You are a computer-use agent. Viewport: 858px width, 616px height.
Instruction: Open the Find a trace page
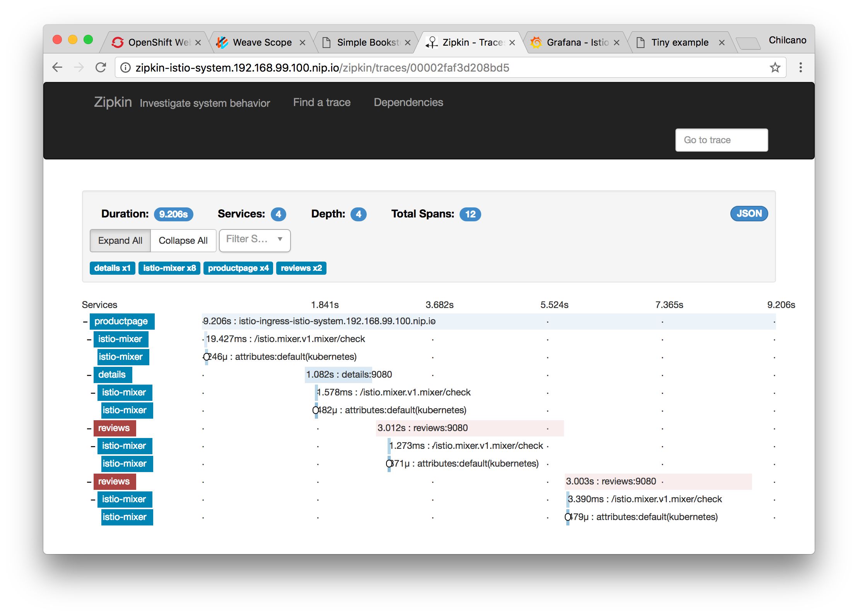(x=322, y=102)
